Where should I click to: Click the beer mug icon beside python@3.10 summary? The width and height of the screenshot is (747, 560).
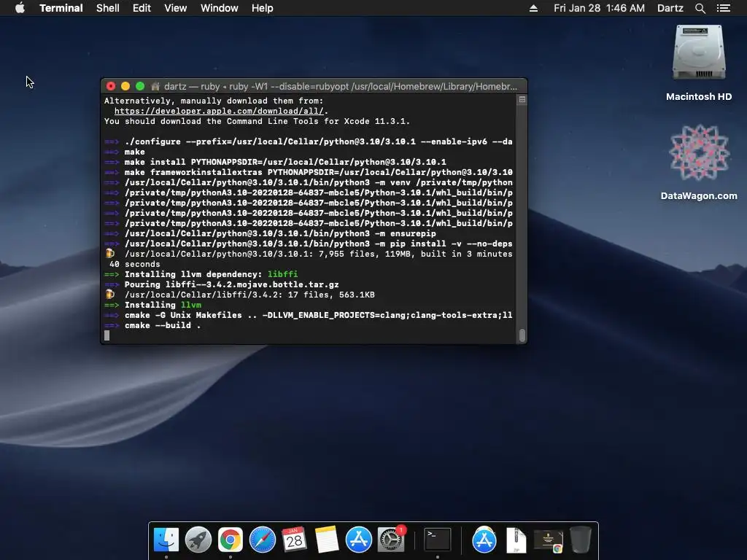pyautogui.click(x=110, y=253)
